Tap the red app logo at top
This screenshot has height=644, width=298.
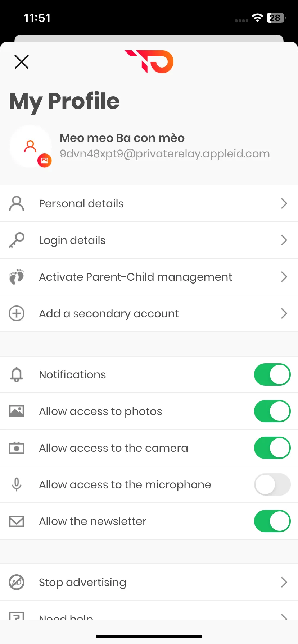pos(149,61)
